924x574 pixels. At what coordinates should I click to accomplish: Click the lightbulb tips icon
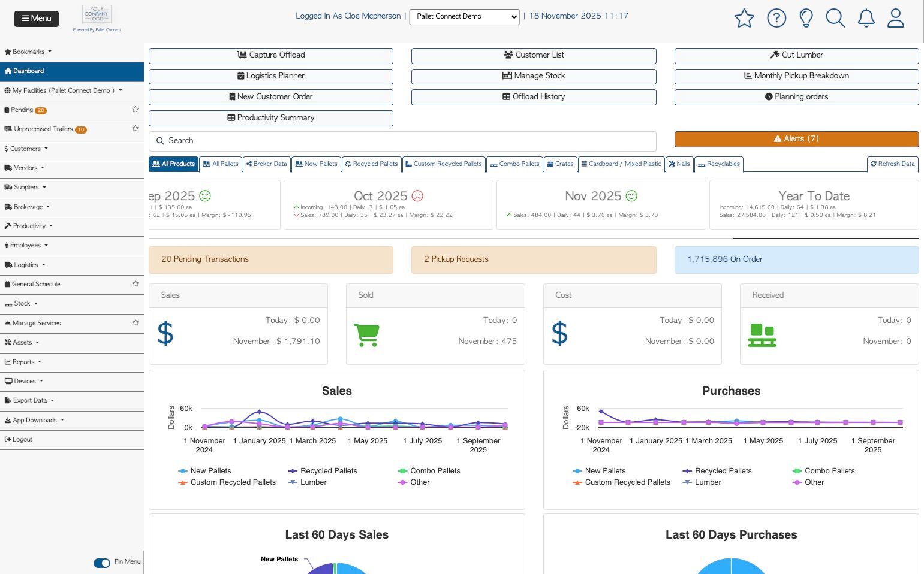click(806, 18)
